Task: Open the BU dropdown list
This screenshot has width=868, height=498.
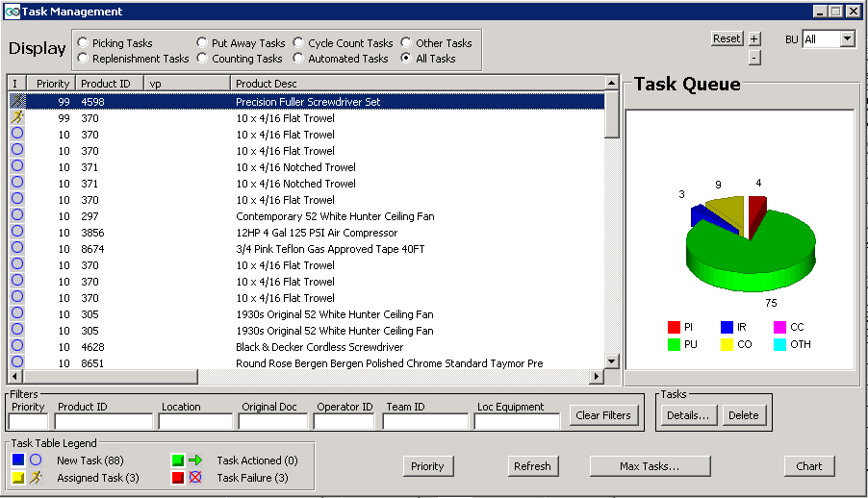Action: click(847, 39)
